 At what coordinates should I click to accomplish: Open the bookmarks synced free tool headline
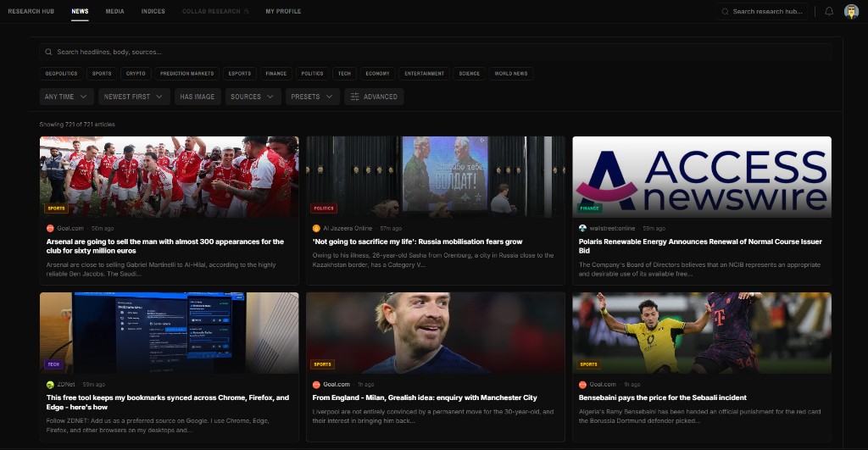click(168, 402)
